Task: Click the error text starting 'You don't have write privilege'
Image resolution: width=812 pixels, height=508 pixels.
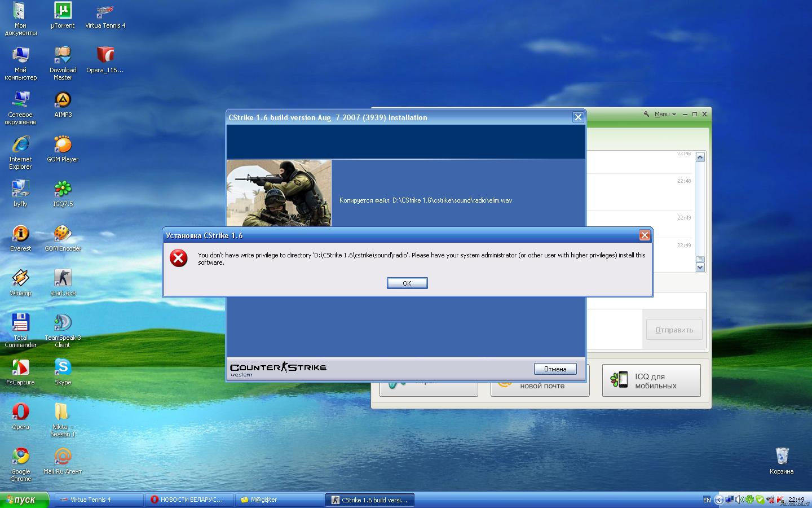Action: (x=422, y=259)
